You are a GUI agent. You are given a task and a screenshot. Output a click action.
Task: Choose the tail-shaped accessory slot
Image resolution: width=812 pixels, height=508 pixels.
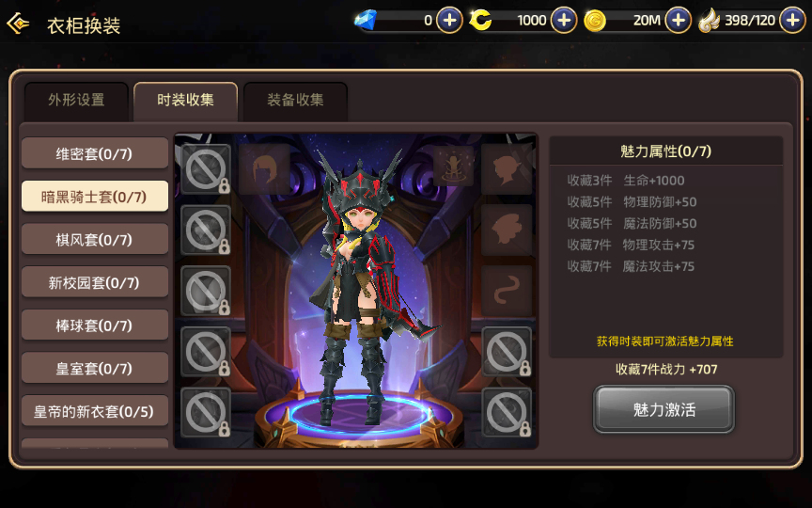(507, 291)
